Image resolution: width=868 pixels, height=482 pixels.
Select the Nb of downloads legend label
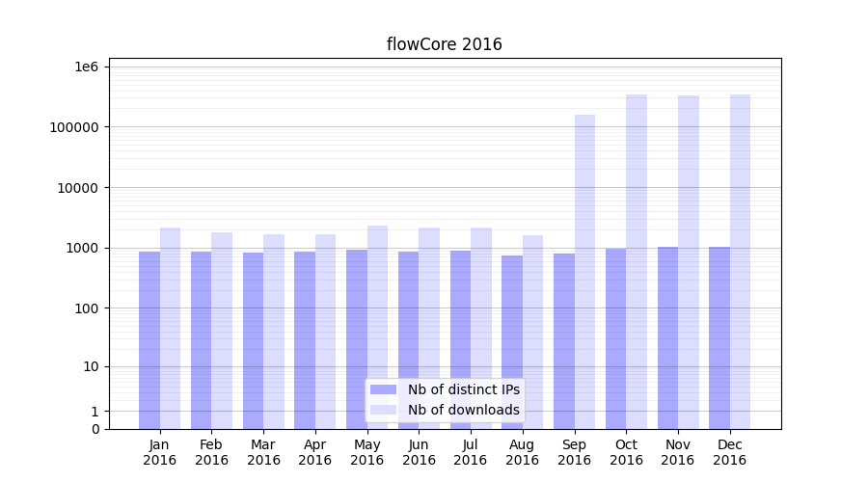[463, 410]
